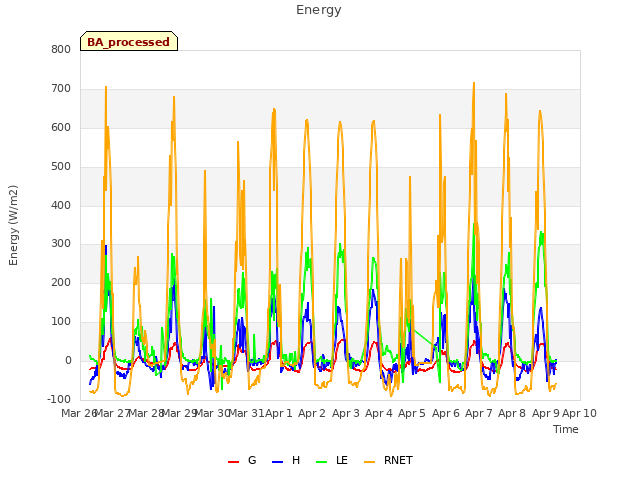640x480 pixels.
Task: Click the Energy (W/m2) y-axis label
Action: pyautogui.click(x=13, y=225)
